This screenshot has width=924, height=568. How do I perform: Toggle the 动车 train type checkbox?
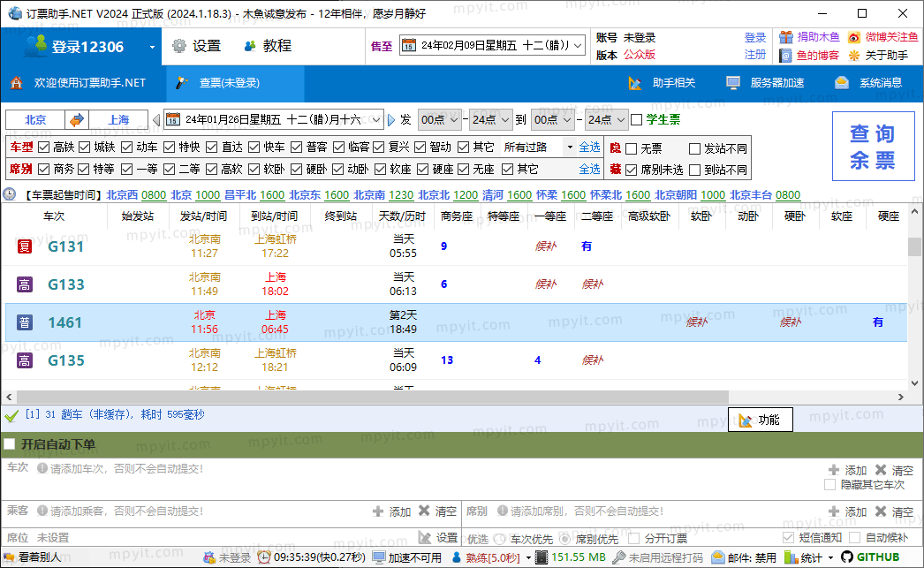(x=126, y=147)
